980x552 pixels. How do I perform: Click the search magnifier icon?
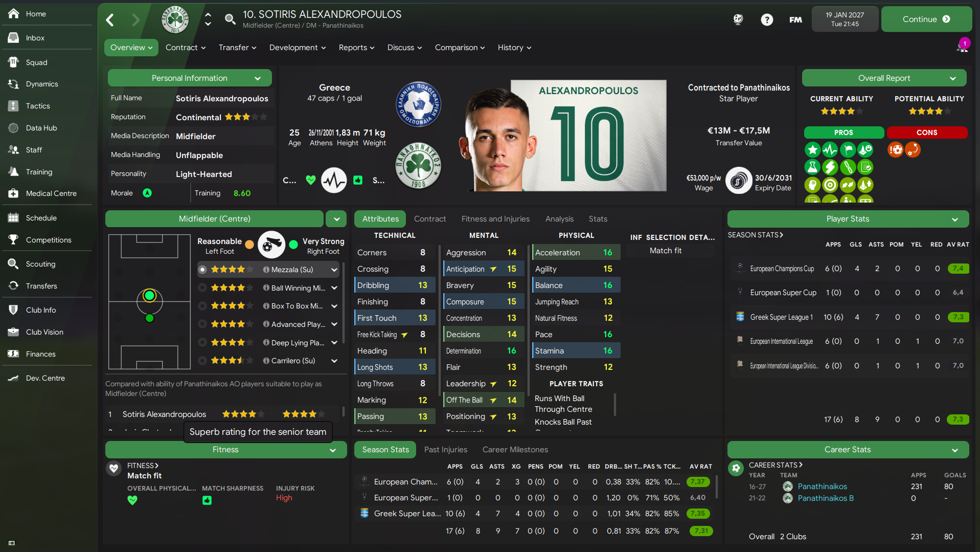230,19
